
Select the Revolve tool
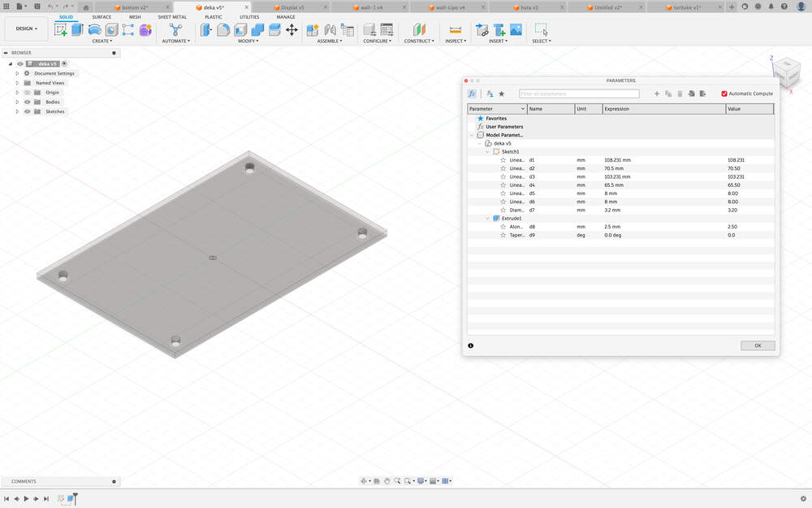[x=94, y=29]
